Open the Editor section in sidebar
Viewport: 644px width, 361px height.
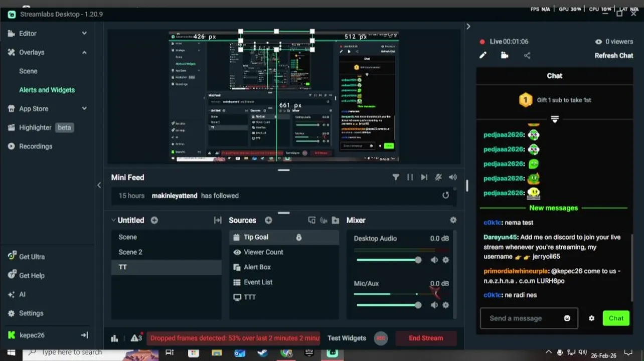[x=28, y=34]
